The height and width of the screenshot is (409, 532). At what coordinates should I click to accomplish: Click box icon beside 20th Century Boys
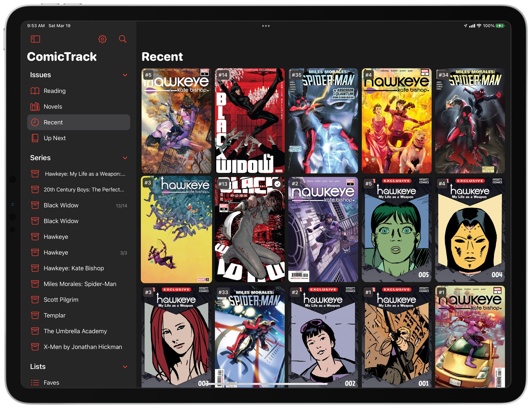coord(35,189)
